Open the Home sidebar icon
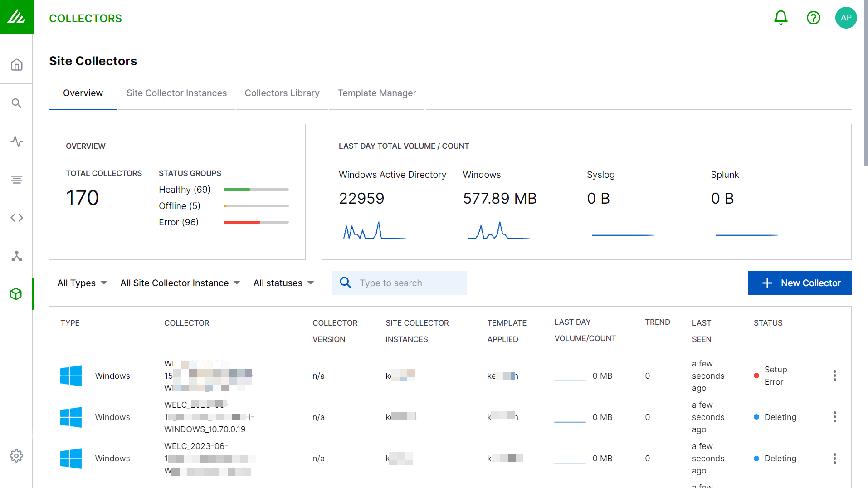The height and width of the screenshot is (488, 868). click(x=17, y=65)
